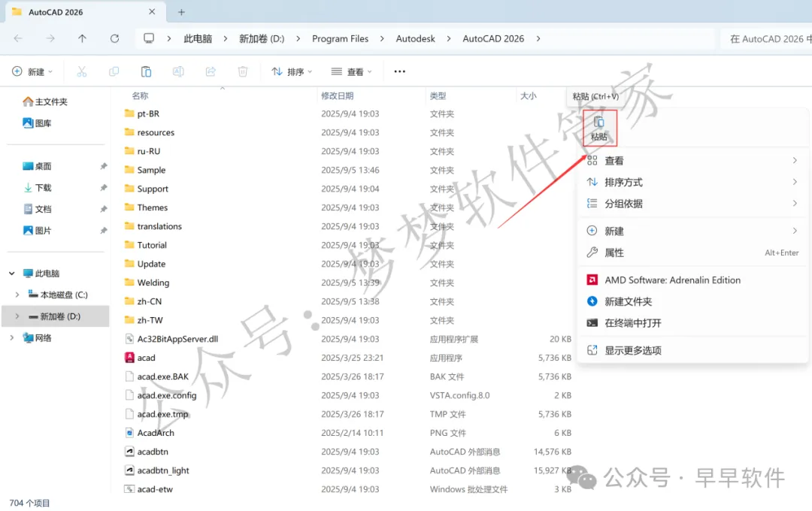Go forward with the right arrow
This screenshot has width=812, height=511.
pos(50,38)
